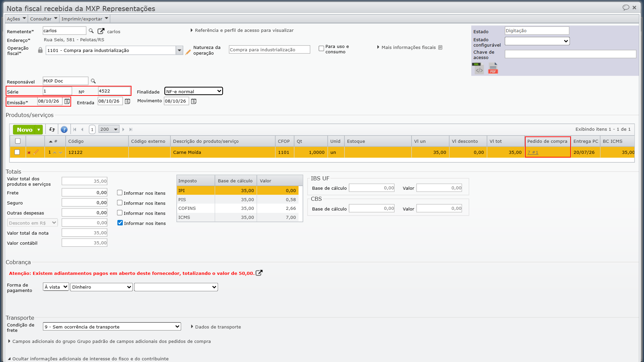Search Responsável using magnifier icon

(93, 81)
